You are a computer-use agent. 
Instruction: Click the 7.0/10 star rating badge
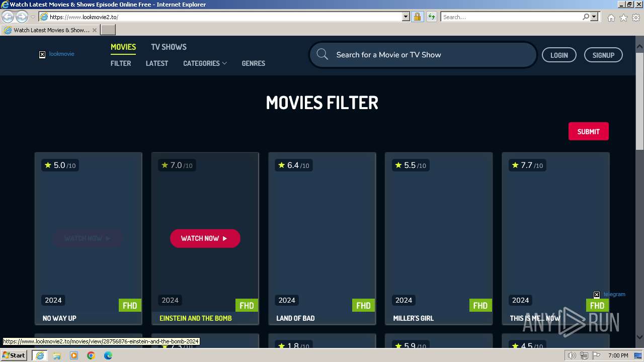click(x=177, y=165)
